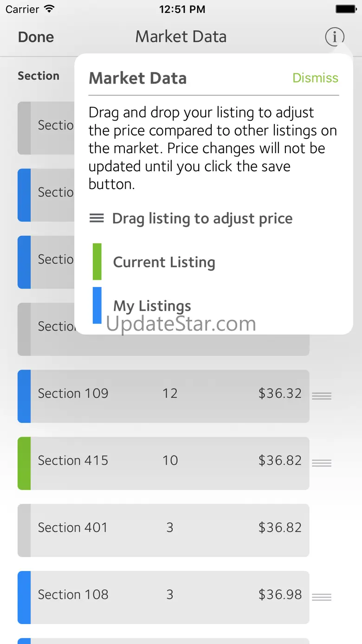Image resolution: width=362 pixels, height=644 pixels.
Task: Tap the battery icon in status bar
Action: [346, 9]
